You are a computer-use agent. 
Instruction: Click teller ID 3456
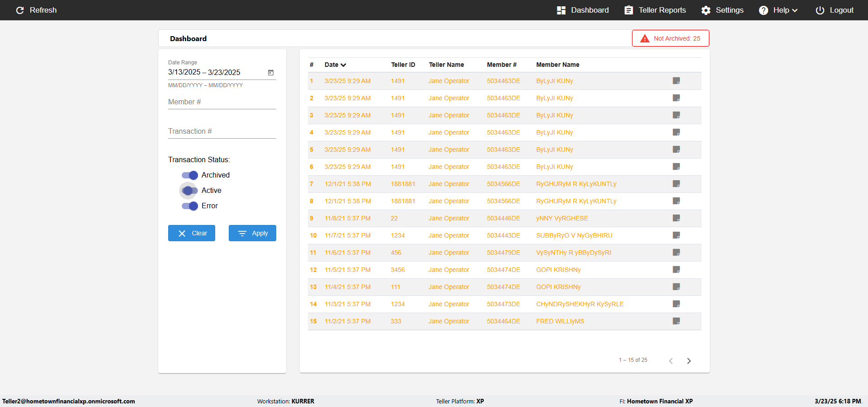pos(398,270)
